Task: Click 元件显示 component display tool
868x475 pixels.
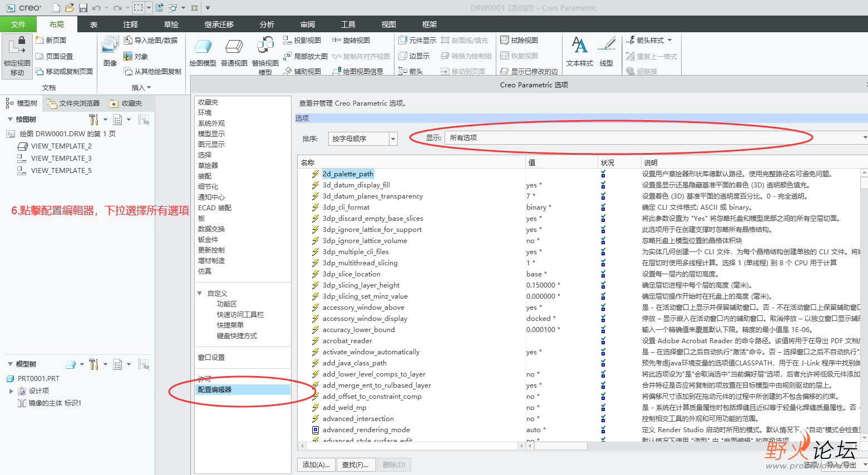Action: tap(417, 40)
